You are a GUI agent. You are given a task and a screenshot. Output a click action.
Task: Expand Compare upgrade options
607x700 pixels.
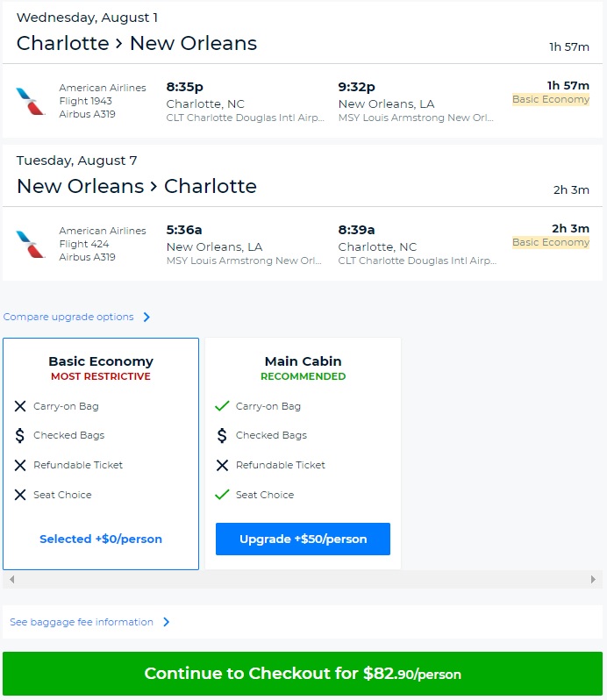point(68,317)
